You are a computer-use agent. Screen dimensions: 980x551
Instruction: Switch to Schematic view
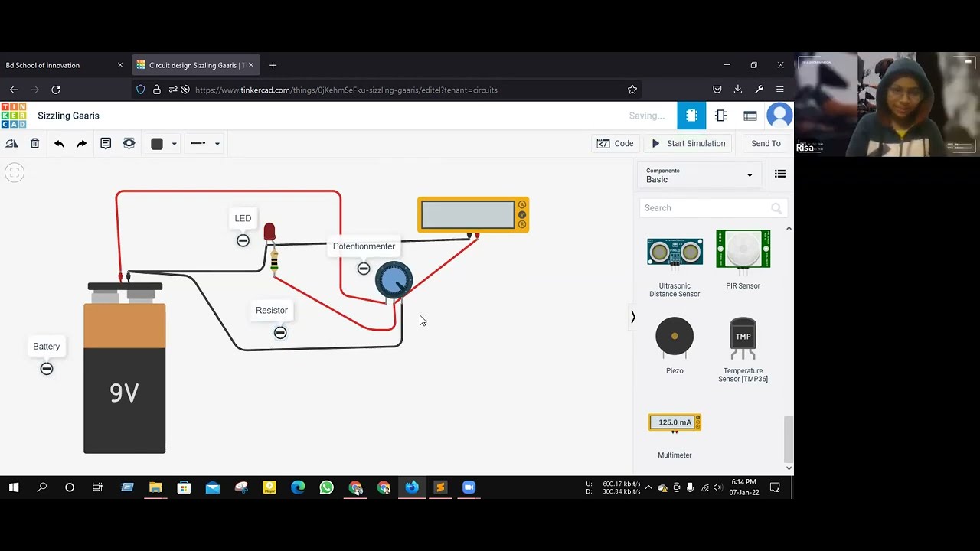pos(720,116)
